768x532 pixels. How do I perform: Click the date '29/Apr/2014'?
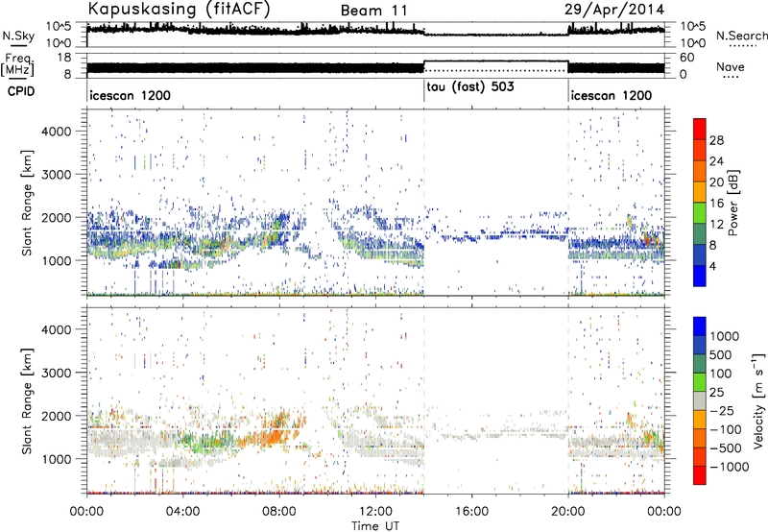click(x=614, y=10)
